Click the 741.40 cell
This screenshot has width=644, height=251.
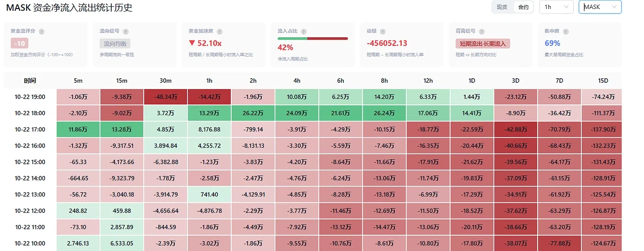pos(210,194)
